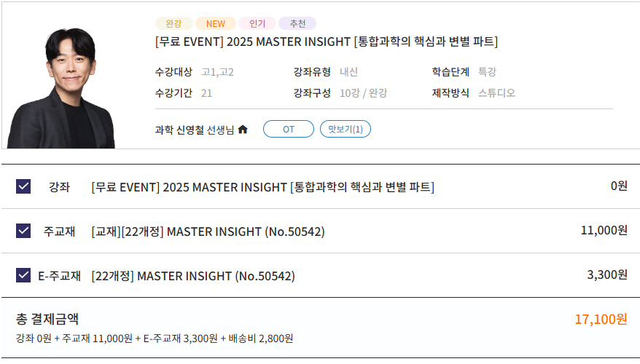Image resolution: width=640 pixels, height=364 pixels.
Task: Uncheck the 강좌 course checkbox
Action: point(23,186)
